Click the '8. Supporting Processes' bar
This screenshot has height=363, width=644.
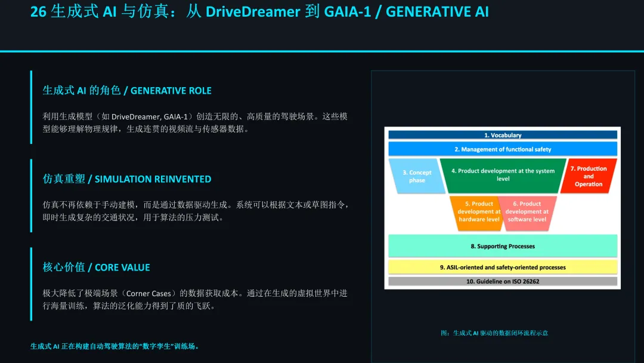pyautogui.click(x=503, y=246)
